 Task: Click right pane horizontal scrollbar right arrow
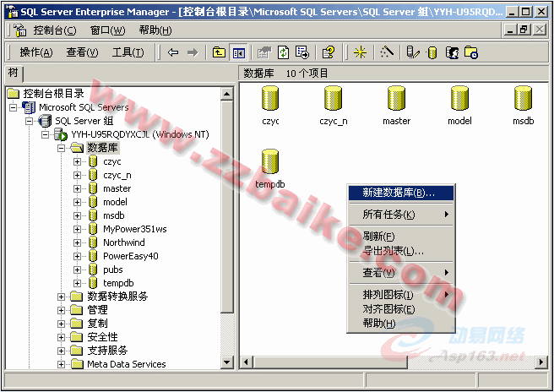click(541, 362)
